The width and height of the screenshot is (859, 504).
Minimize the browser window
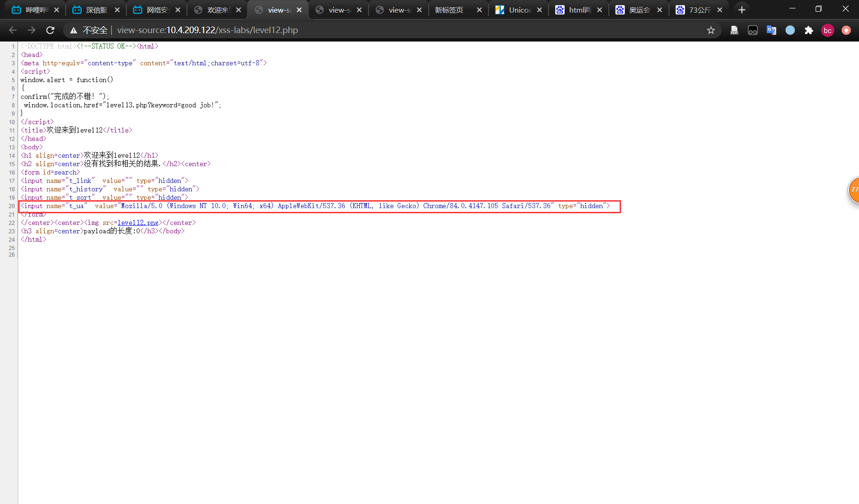pyautogui.click(x=792, y=9)
